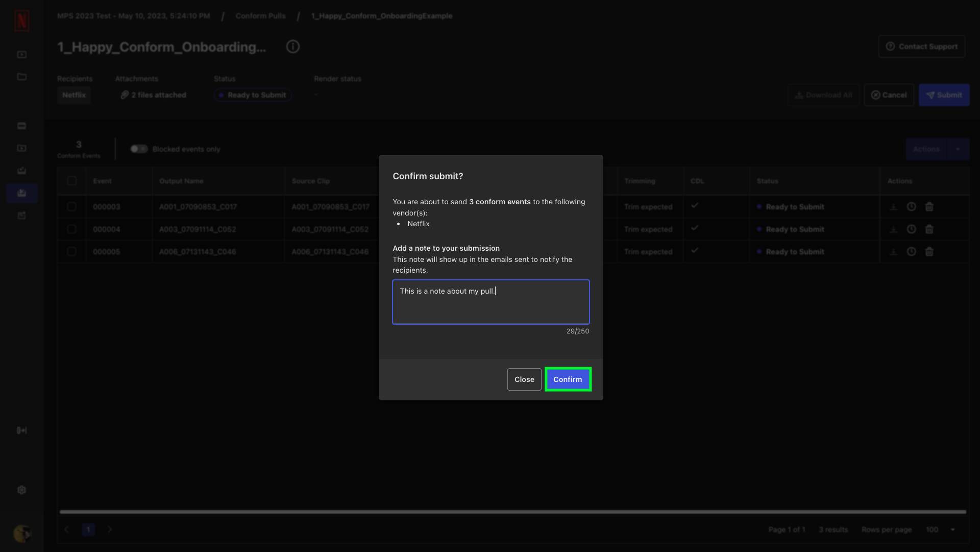Delete event 000005 with the trash icon
Image resolution: width=980 pixels, height=552 pixels.
[x=929, y=252]
